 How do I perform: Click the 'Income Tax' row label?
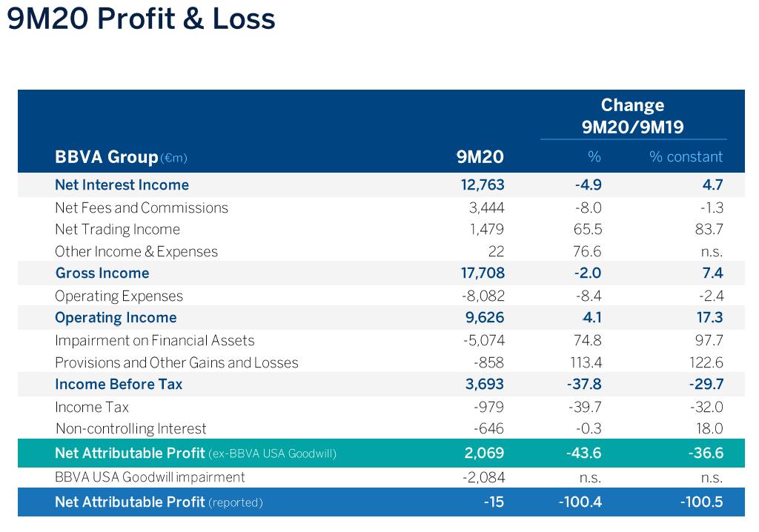coord(92,407)
